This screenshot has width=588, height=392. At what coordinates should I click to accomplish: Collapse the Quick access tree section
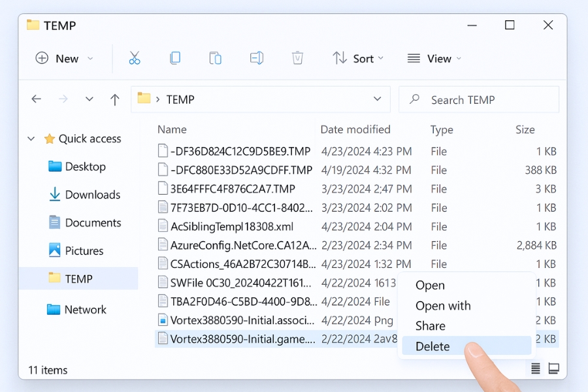pyautogui.click(x=31, y=139)
